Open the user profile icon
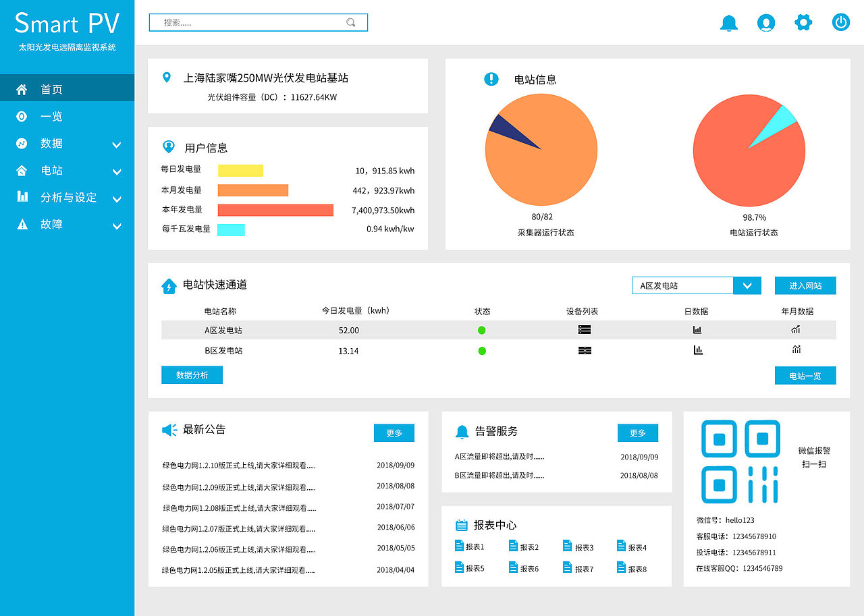864x616 pixels. 766,23
